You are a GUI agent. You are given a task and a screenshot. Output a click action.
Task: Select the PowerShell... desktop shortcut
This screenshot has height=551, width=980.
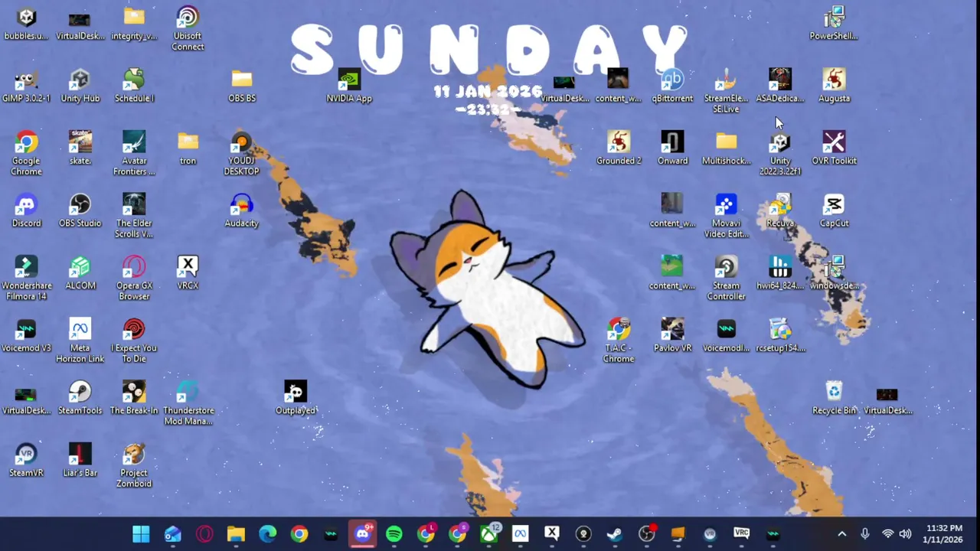pyautogui.click(x=834, y=23)
